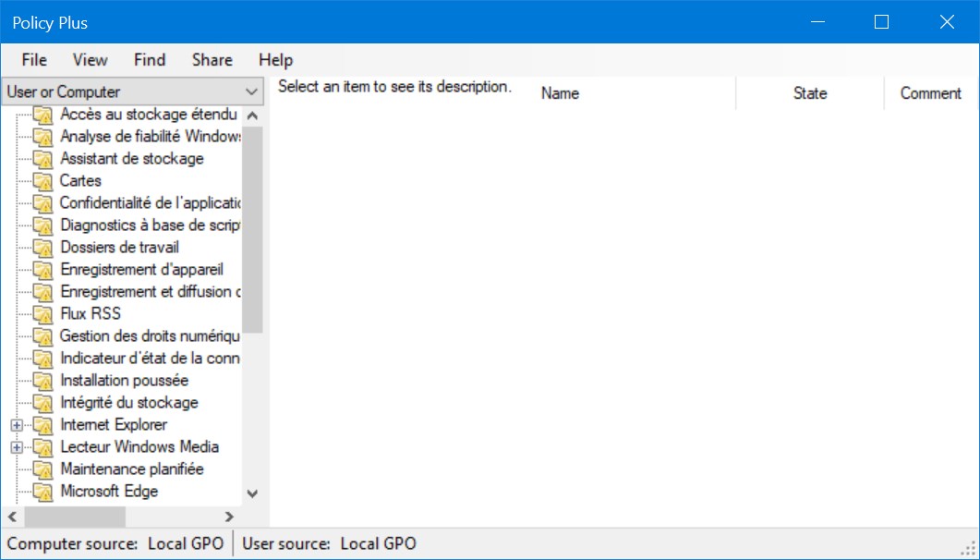Screen dimensions: 980x560
Task: Open the File menu
Action: pos(34,60)
